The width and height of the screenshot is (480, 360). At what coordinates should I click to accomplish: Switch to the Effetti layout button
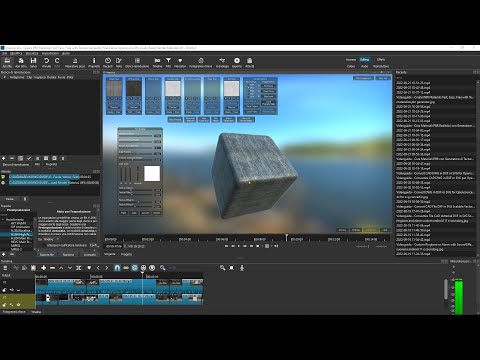(x=381, y=59)
